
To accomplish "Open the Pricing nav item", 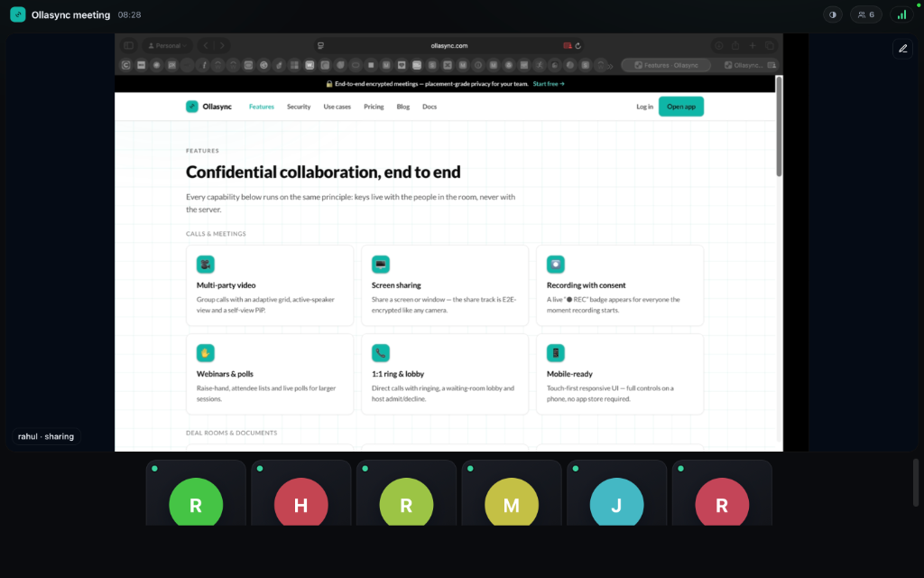I will click(374, 107).
